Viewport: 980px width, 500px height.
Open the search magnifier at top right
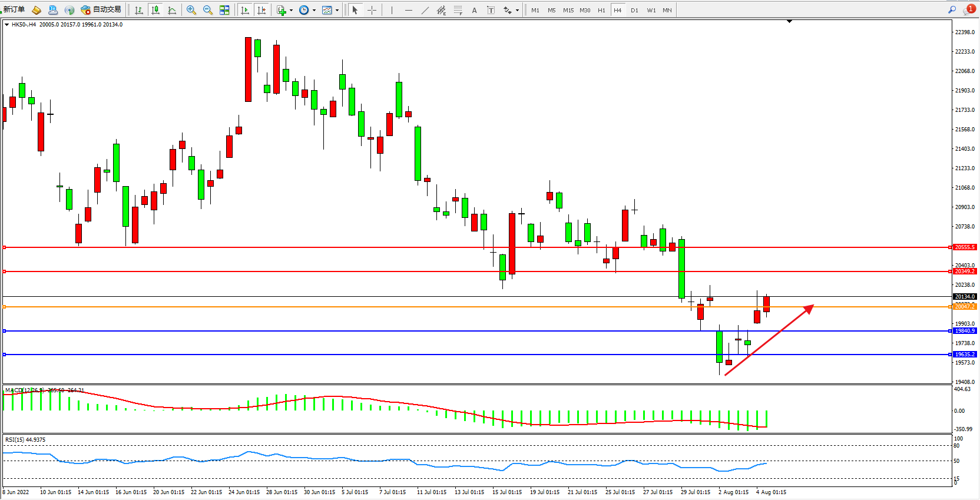(x=952, y=9)
